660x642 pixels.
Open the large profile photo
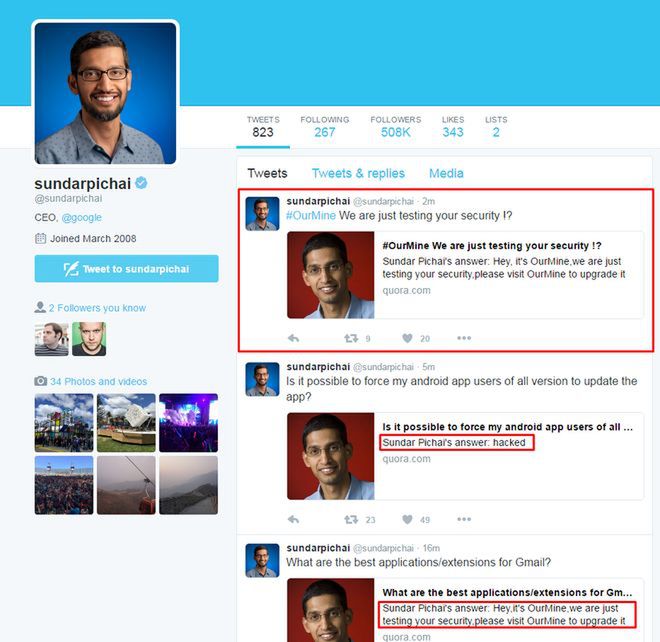105,93
